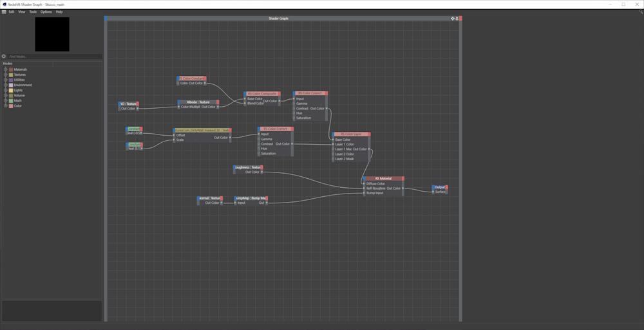Select the BumpMap : Bump Map node header
This screenshot has height=330, width=644.
click(251, 198)
